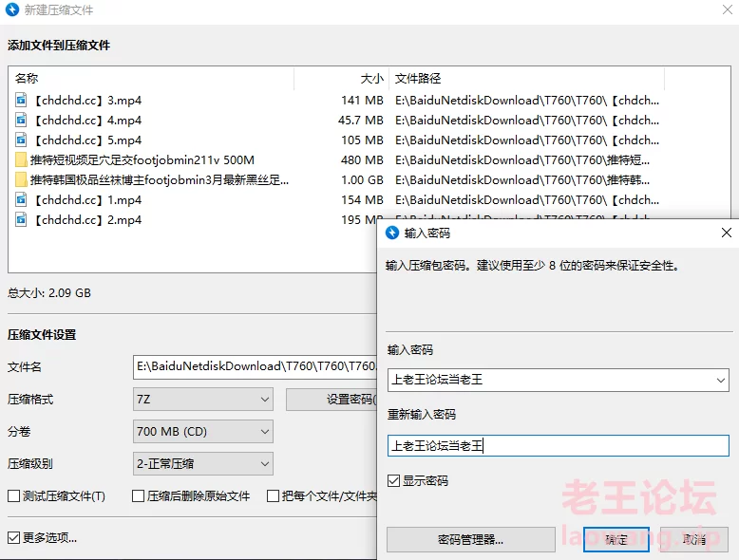Click the path cell of the 141 MB row
The image size is (739, 560).
tap(527, 101)
